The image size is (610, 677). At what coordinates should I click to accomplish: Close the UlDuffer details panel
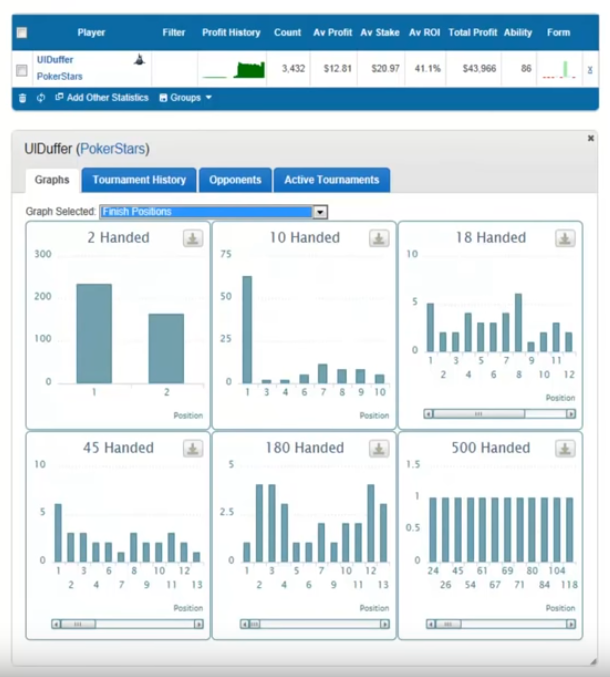(591, 138)
